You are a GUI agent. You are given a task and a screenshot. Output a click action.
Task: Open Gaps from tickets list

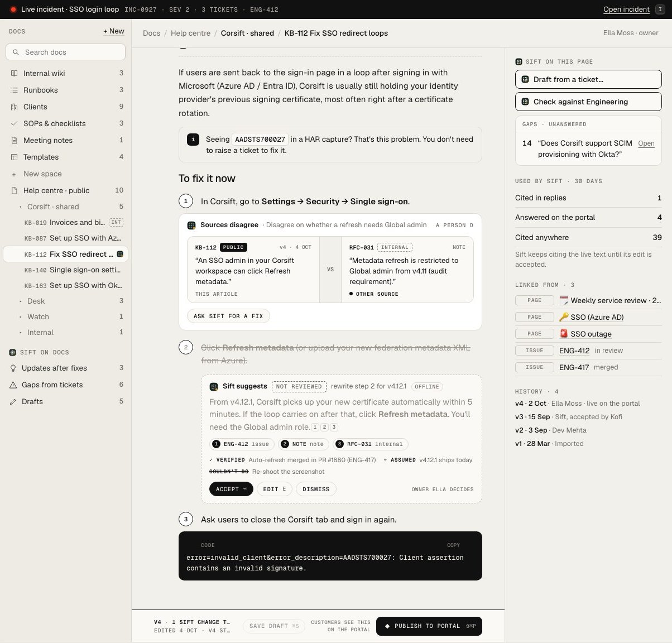pos(66,385)
